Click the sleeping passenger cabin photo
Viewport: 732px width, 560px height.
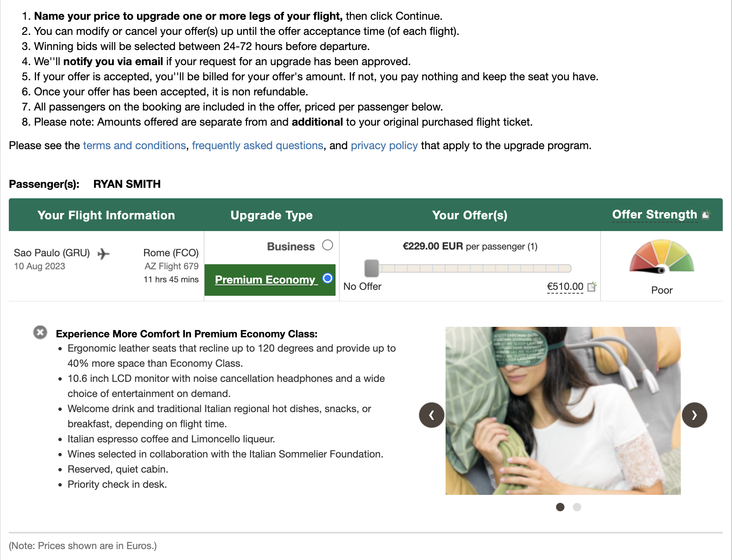point(563,411)
